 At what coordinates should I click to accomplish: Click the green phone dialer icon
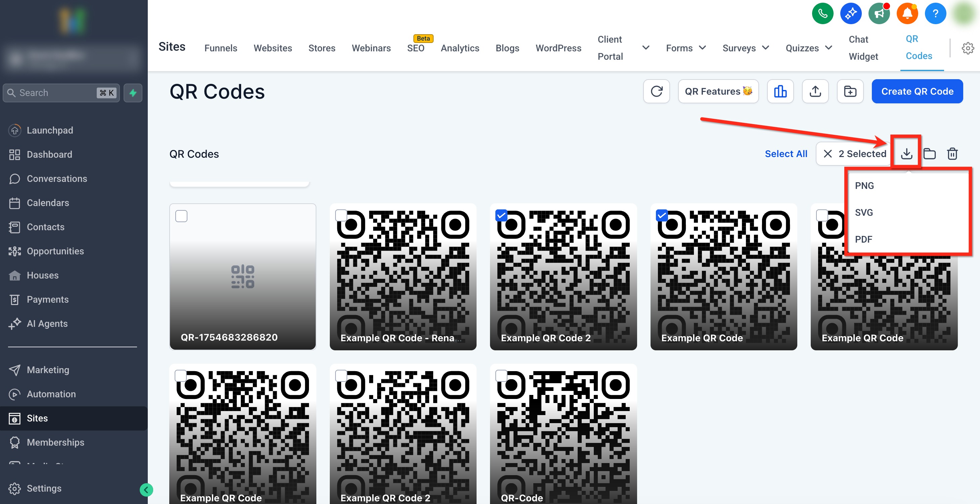tap(822, 14)
